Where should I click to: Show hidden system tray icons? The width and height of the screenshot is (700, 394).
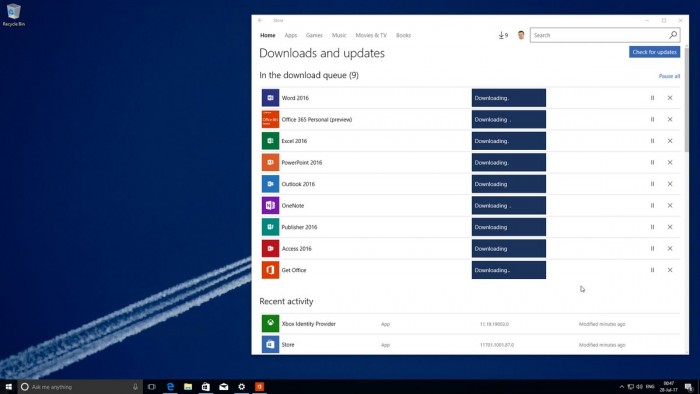point(621,387)
